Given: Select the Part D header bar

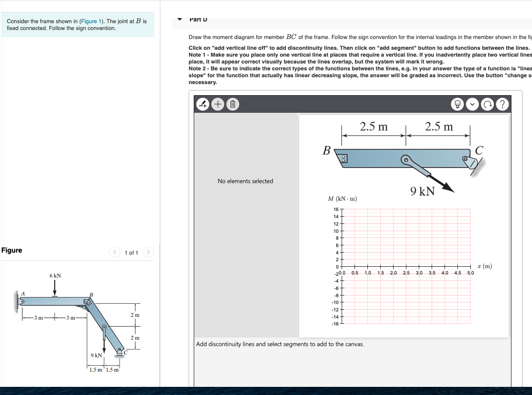Looking at the screenshot, I should pyautogui.click(x=198, y=19).
